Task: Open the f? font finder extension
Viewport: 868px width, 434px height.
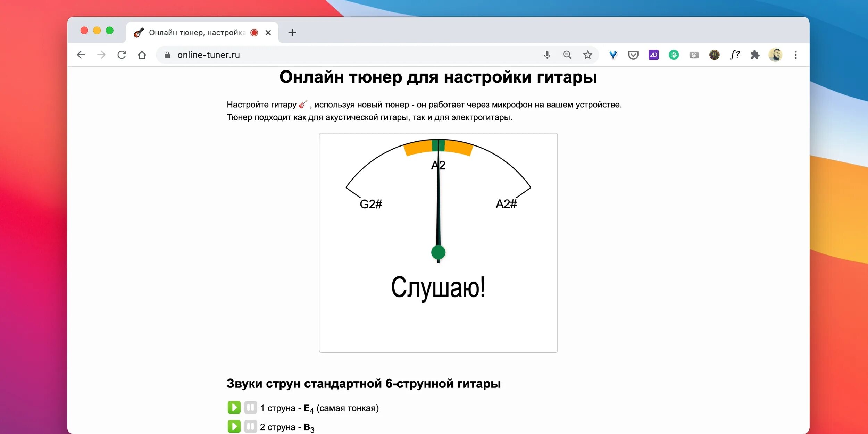Action: (x=734, y=55)
